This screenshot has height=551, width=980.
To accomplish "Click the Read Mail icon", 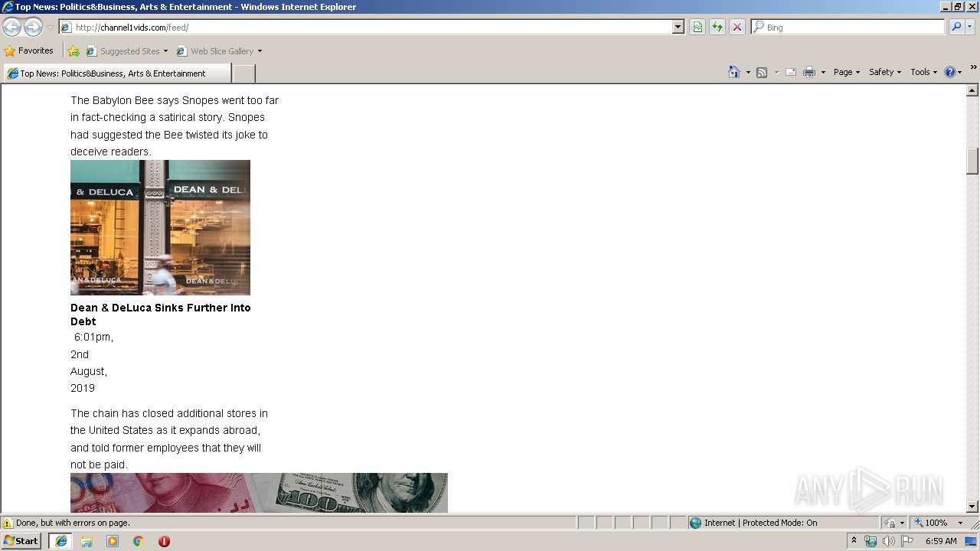I will point(791,72).
